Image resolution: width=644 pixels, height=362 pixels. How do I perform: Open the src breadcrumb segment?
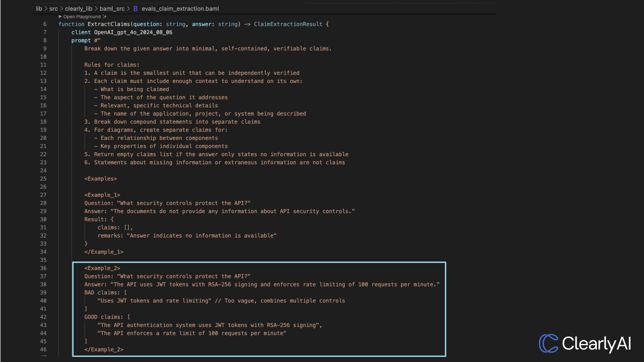[54, 9]
